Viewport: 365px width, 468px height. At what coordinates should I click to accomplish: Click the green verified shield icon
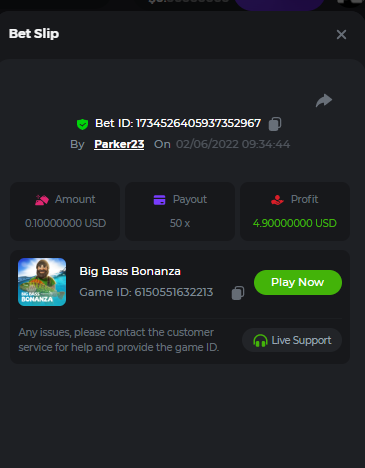[x=82, y=124]
